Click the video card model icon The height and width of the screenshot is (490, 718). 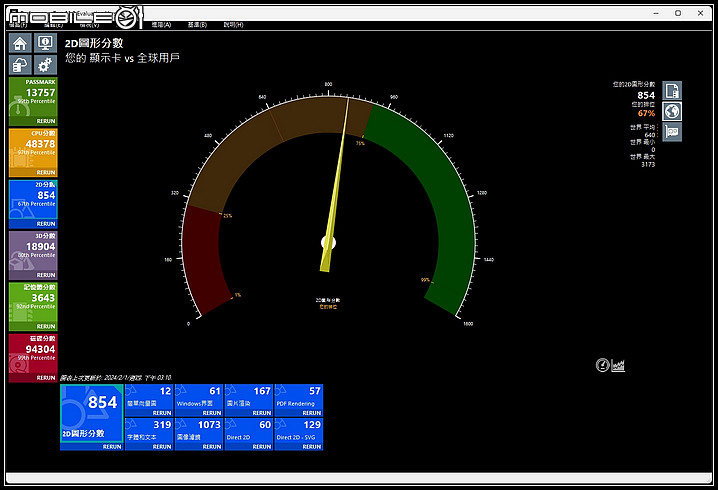[672, 131]
